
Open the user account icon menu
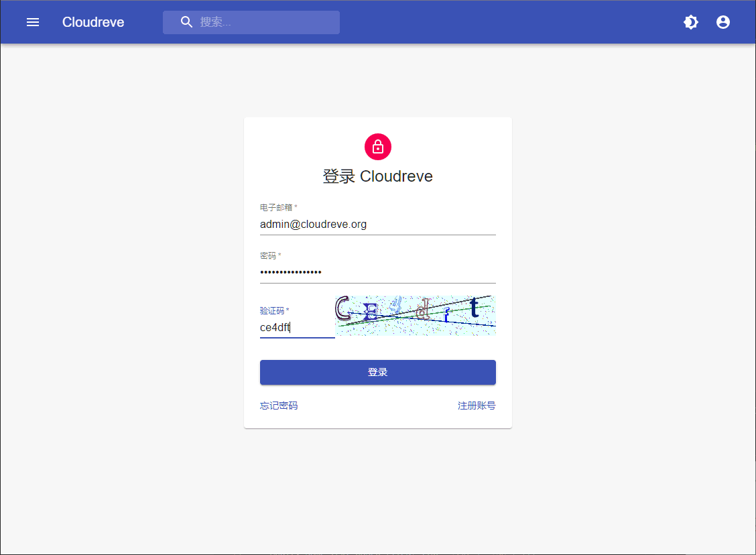pos(723,22)
